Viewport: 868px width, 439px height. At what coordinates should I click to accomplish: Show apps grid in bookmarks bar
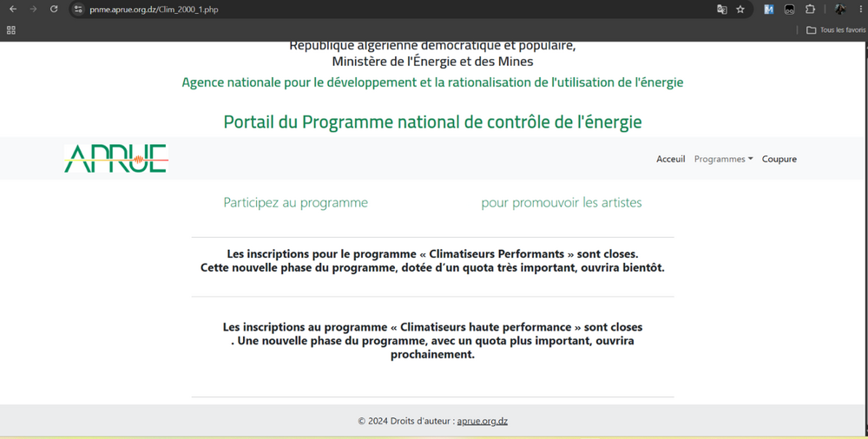pos(11,29)
